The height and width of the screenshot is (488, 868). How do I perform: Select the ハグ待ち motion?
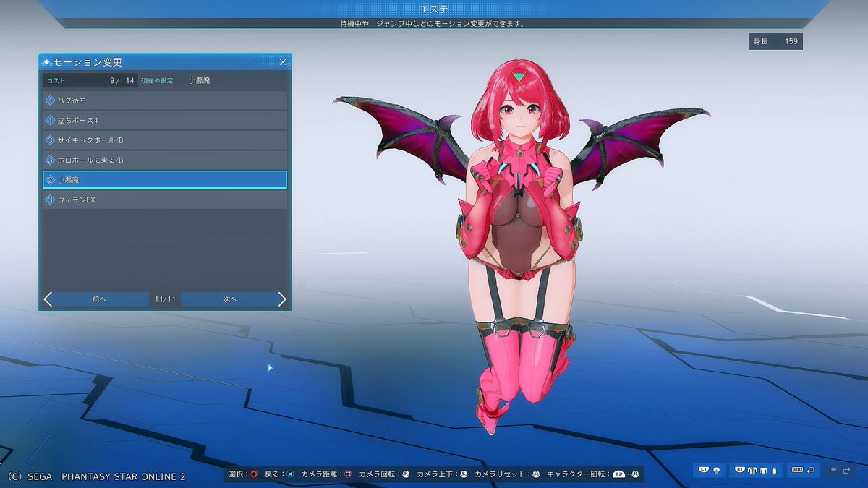click(166, 100)
